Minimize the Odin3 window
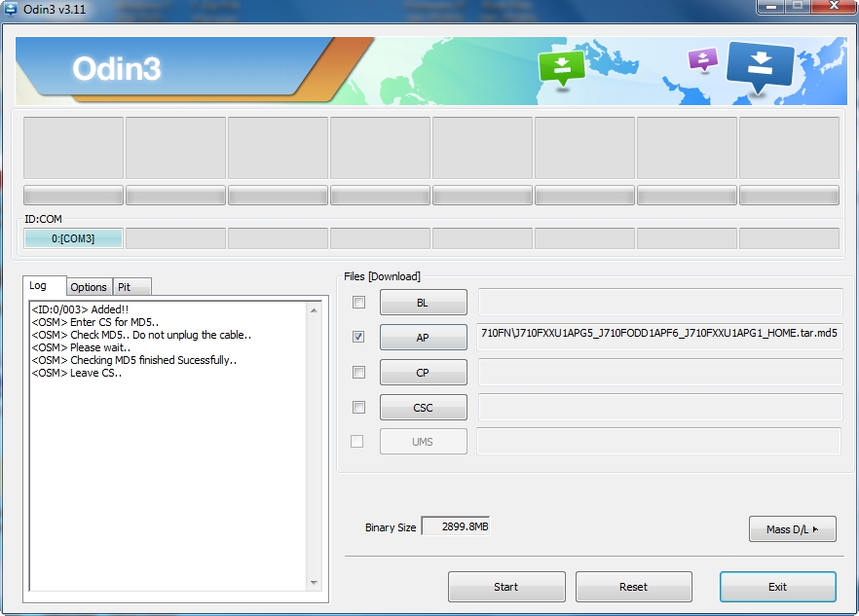This screenshot has width=859, height=616. pyautogui.click(x=770, y=6)
